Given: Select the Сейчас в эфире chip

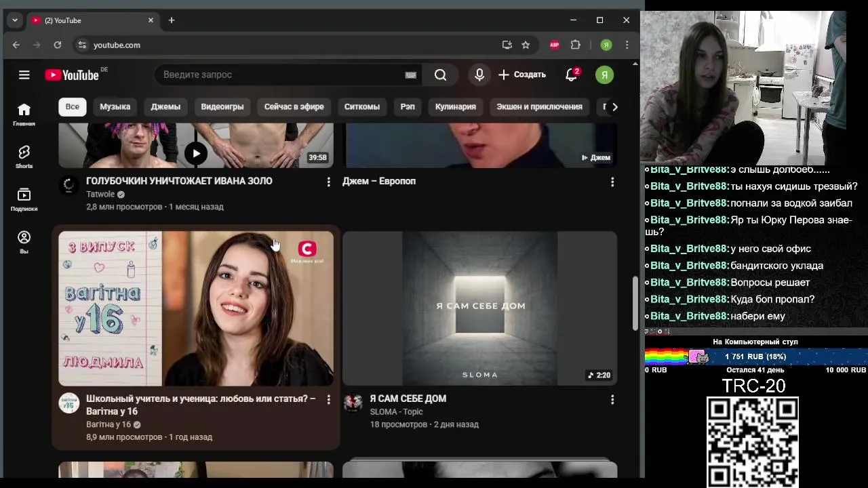Looking at the screenshot, I should click(x=294, y=106).
